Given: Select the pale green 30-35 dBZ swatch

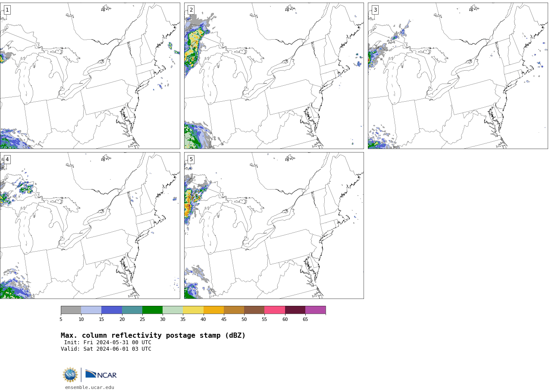Looking at the screenshot, I should click(172, 310).
